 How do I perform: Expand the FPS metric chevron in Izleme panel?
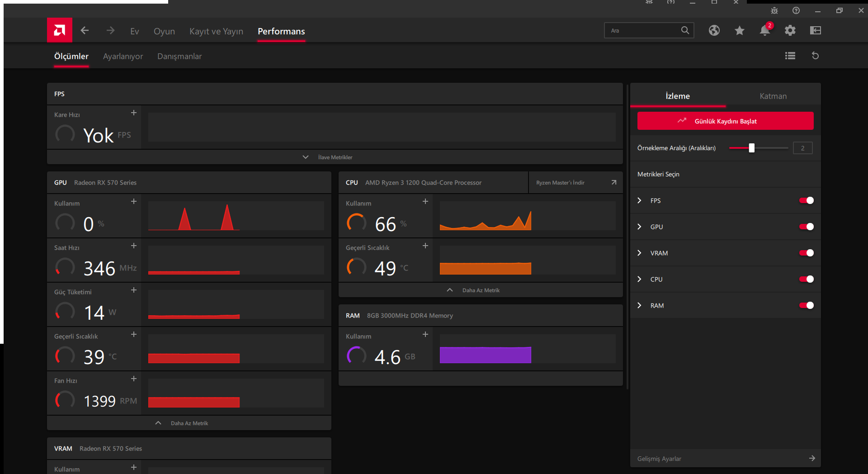[x=639, y=200]
